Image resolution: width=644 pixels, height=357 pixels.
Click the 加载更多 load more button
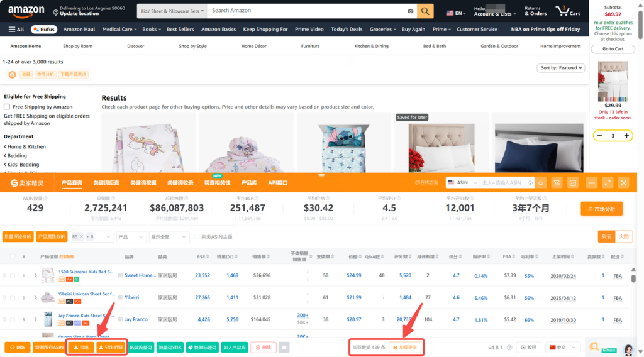pyautogui.click(x=406, y=347)
